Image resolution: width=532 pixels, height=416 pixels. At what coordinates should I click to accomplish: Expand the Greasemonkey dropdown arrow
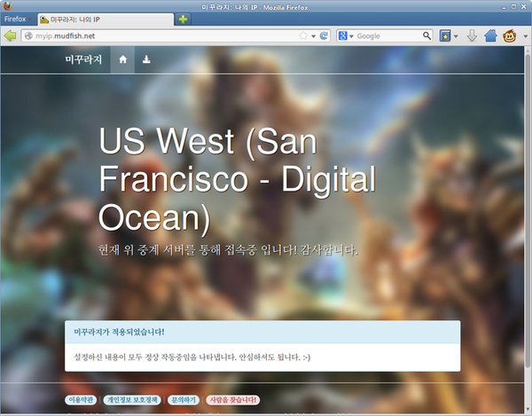click(525, 36)
